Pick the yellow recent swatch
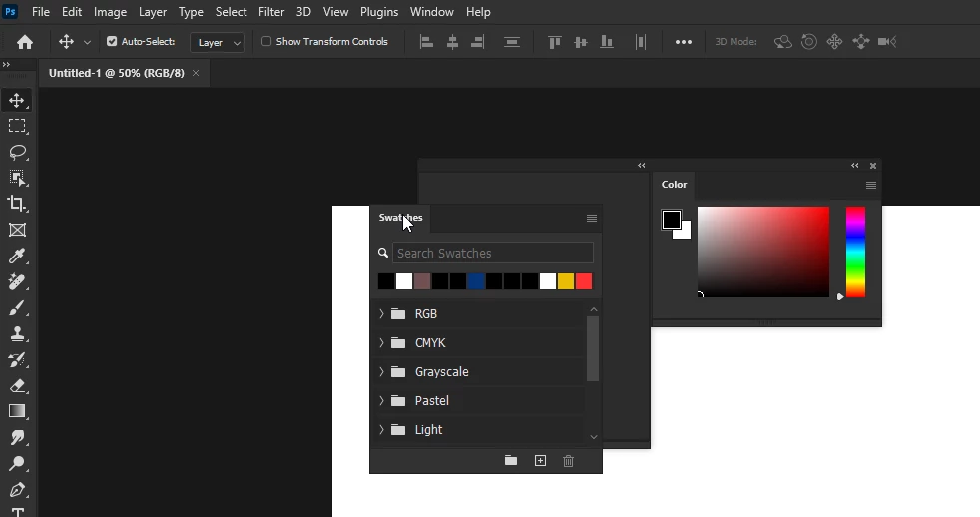 pyautogui.click(x=566, y=281)
